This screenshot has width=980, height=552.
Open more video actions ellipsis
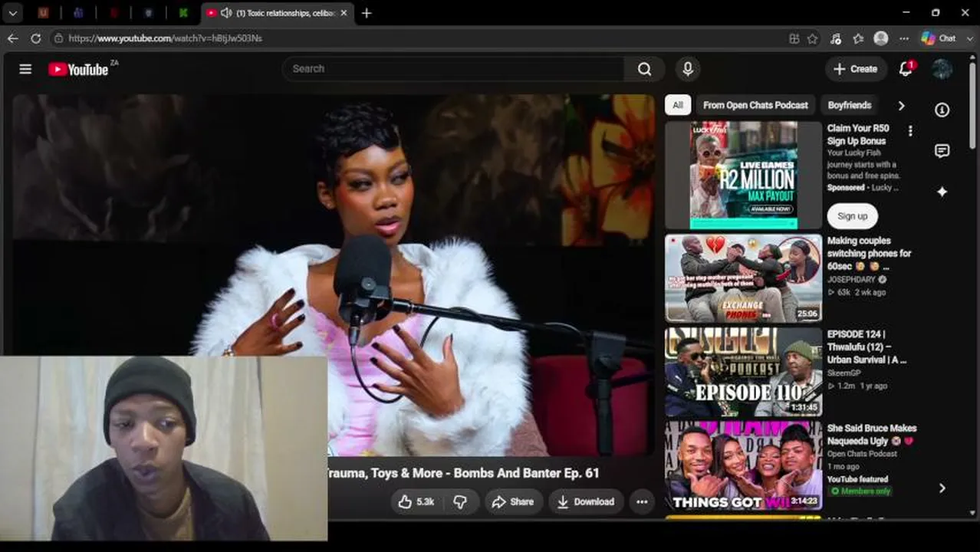coord(642,501)
